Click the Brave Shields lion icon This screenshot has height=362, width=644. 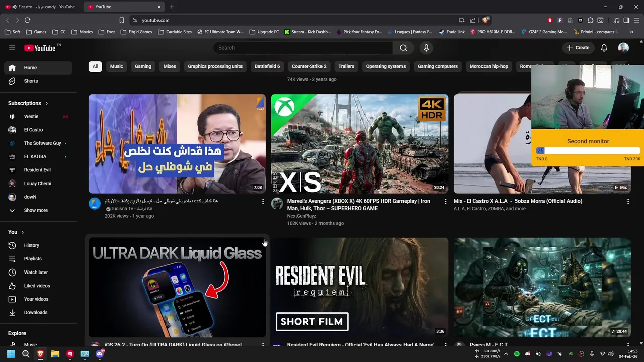point(485,20)
